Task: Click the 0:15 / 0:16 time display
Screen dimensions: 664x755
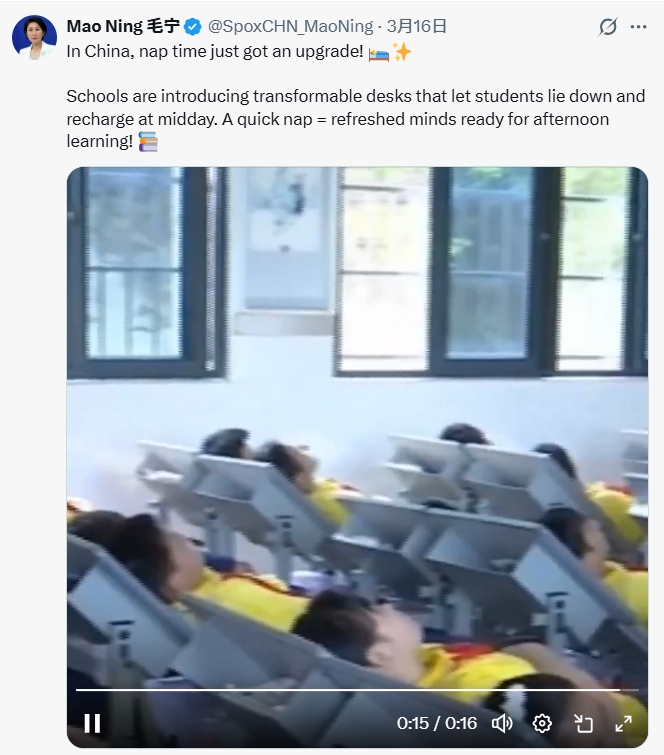Action: (437, 723)
